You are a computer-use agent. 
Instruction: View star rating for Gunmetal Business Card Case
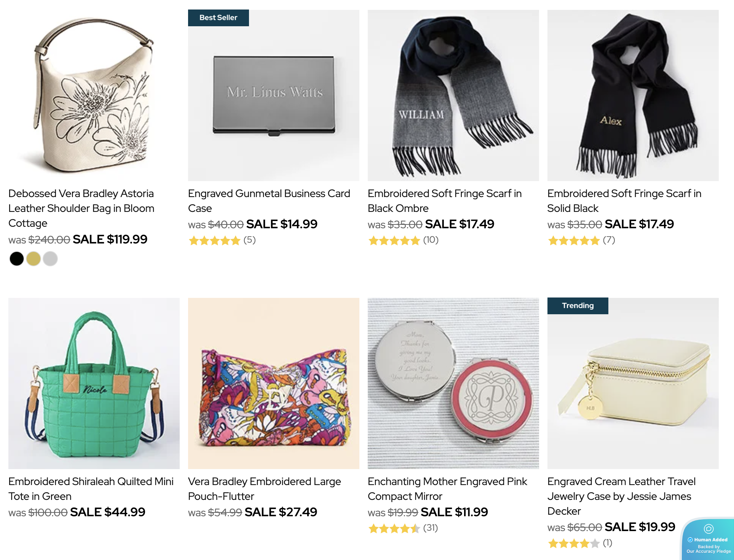(215, 240)
